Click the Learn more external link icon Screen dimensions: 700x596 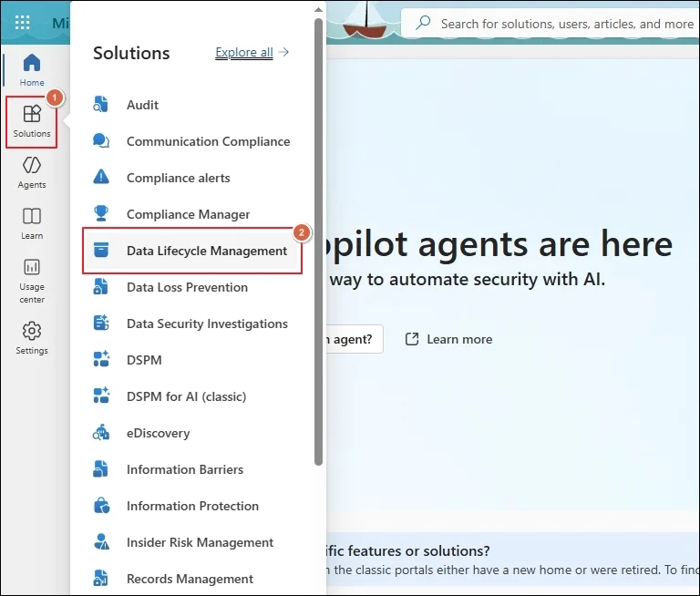pyautogui.click(x=412, y=339)
